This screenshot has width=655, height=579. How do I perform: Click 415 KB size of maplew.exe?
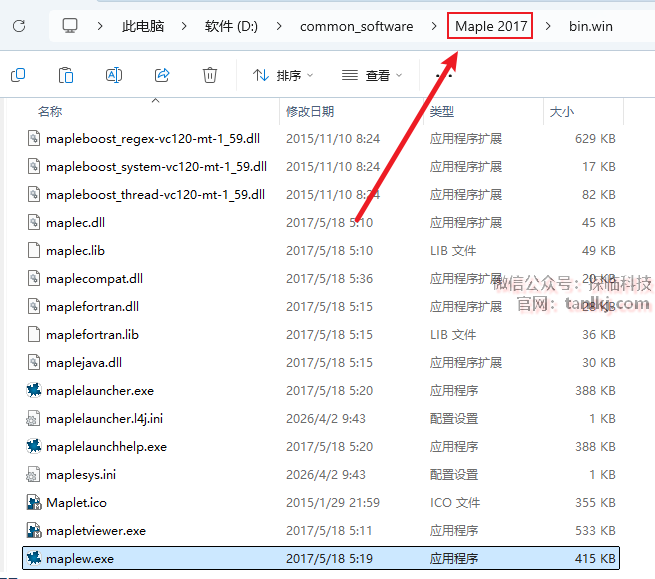[595, 559]
